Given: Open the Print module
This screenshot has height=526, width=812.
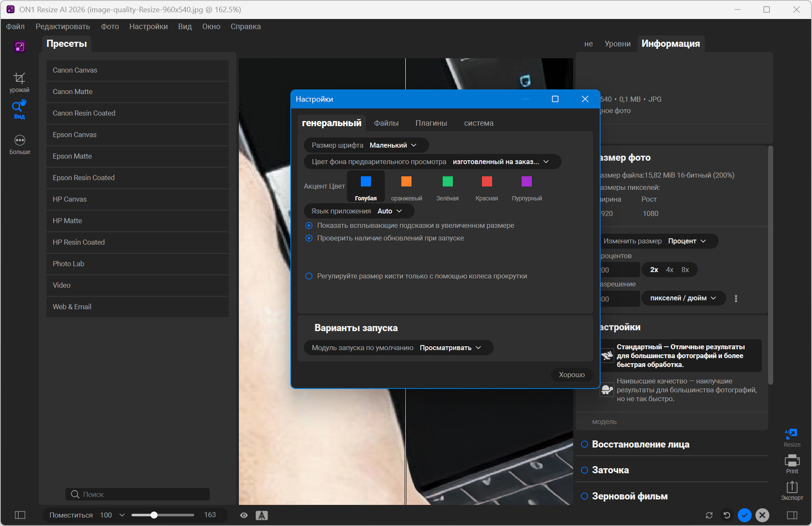Looking at the screenshot, I should pyautogui.click(x=792, y=464).
